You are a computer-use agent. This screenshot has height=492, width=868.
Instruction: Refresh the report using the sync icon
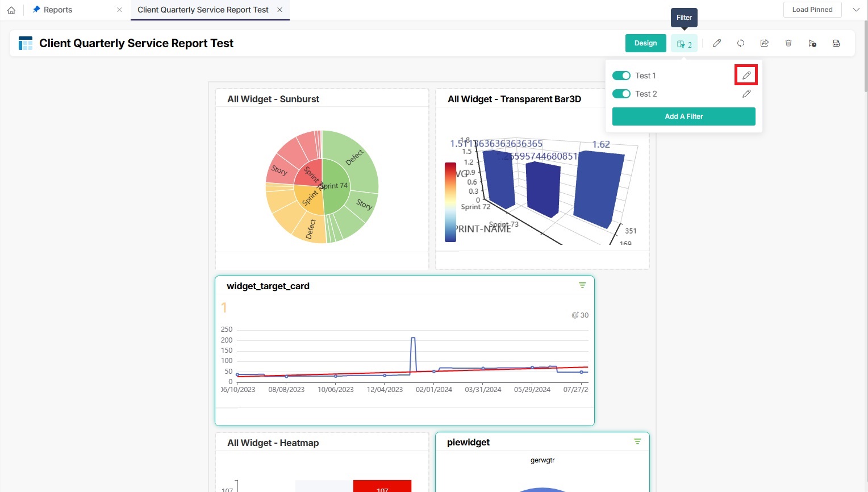741,43
